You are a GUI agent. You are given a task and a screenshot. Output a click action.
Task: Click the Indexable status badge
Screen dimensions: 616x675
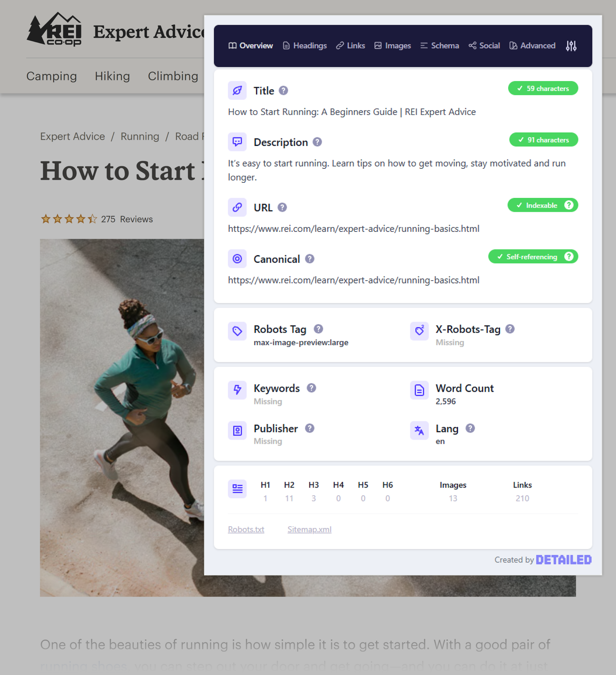541,205
